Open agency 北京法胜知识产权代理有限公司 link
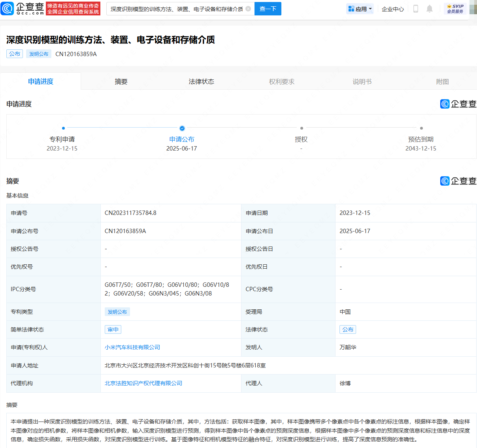The width and height of the screenshot is (477, 448). [x=143, y=383]
